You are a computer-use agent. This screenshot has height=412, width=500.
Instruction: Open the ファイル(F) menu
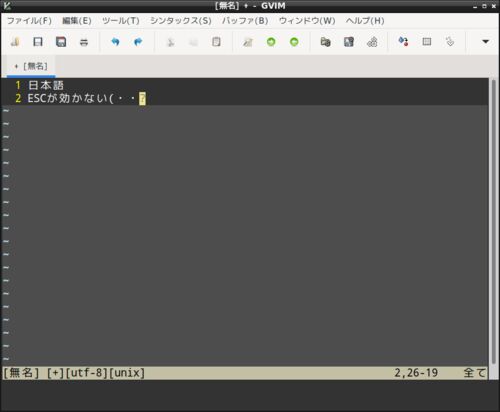coord(29,21)
